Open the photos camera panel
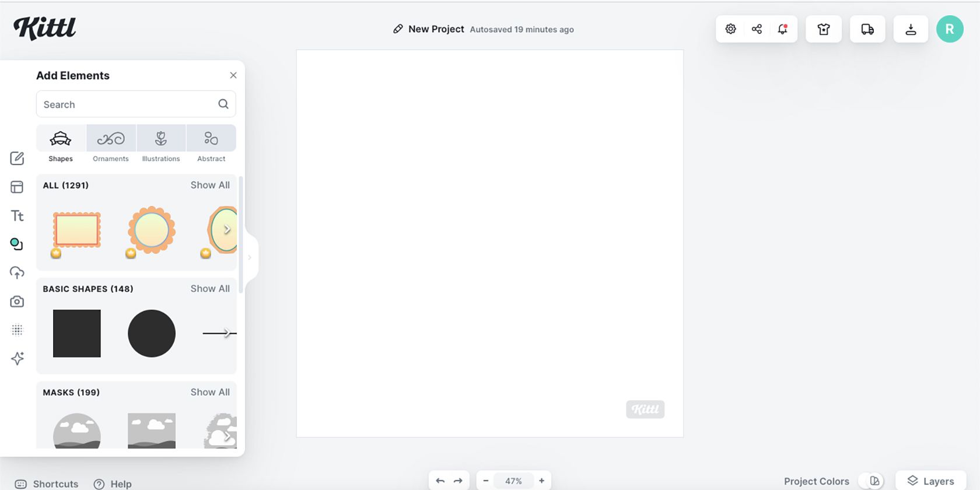Image resolution: width=980 pixels, height=490 pixels. click(x=17, y=301)
